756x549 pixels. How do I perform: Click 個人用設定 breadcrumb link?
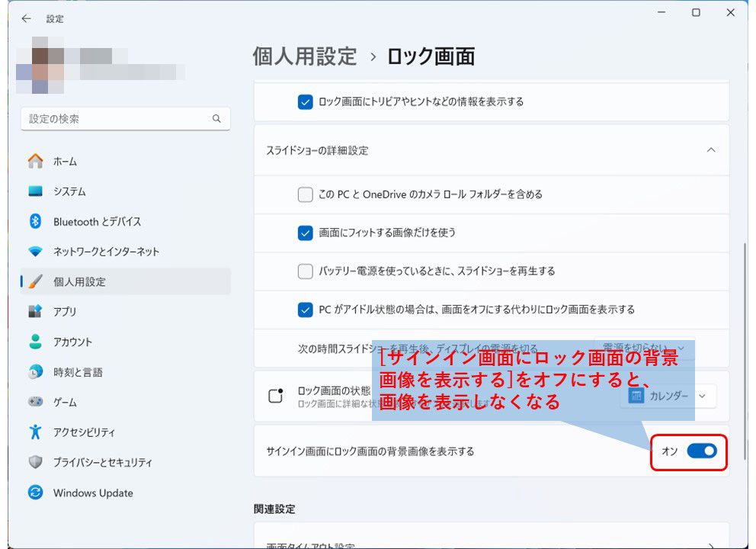pyautogui.click(x=305, y=56)
